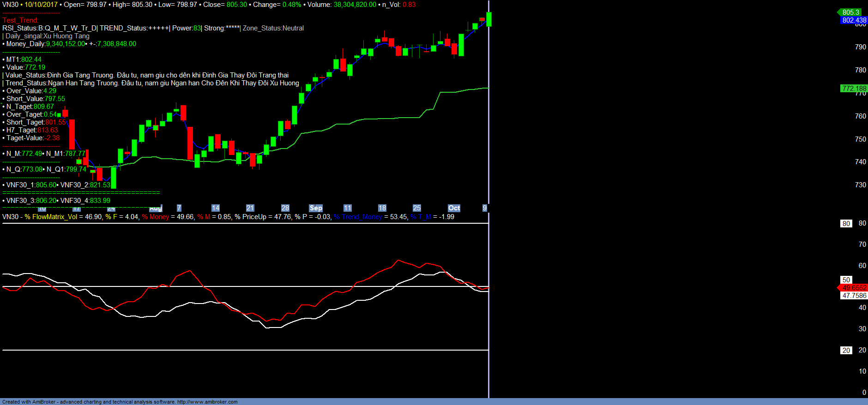Click the red 49.6552 indicator marker
The height and width of the screenshot is (405, 868).
tap(854, 288)
